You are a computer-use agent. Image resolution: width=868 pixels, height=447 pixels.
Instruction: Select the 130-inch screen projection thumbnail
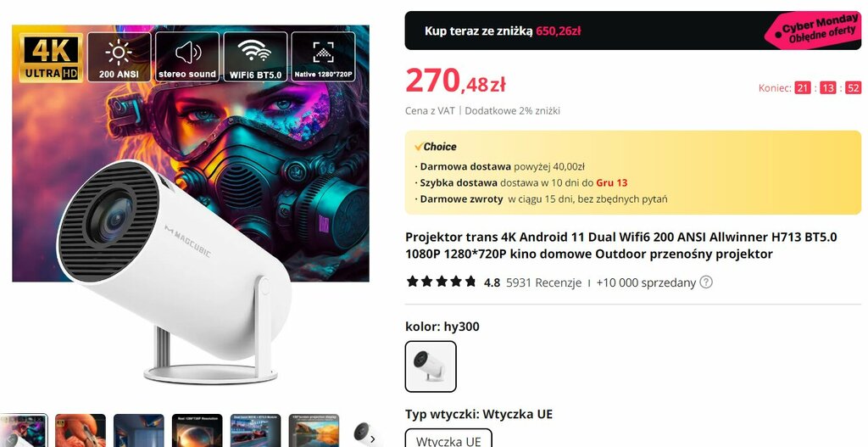pyautogui.click(x=314, y=430)
